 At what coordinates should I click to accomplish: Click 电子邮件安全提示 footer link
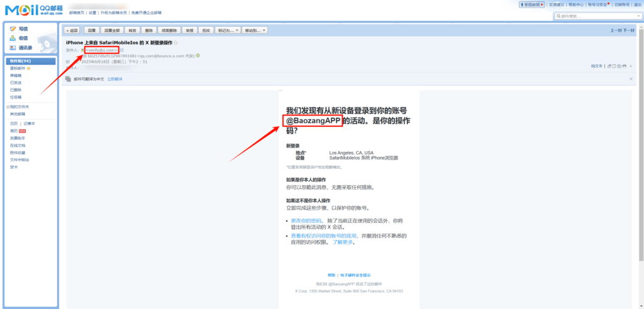(x=355, y=275)
